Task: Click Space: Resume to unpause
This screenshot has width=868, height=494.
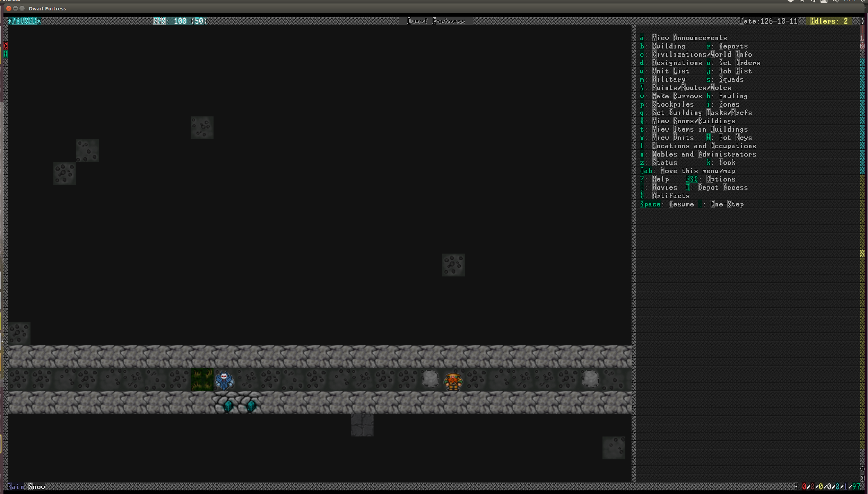Action: (667, 204)
